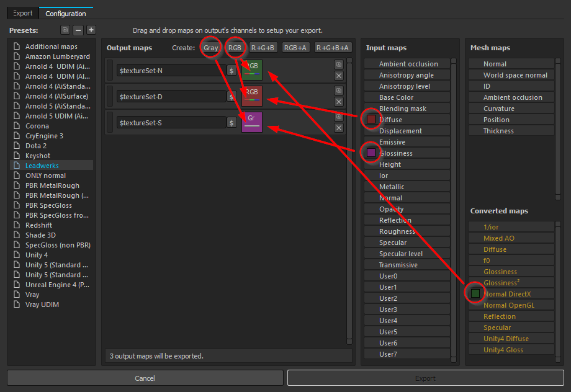The width and height of the screenshot is (571, 392).
Task: Switch to the Export tab
Action: [23, 13]
